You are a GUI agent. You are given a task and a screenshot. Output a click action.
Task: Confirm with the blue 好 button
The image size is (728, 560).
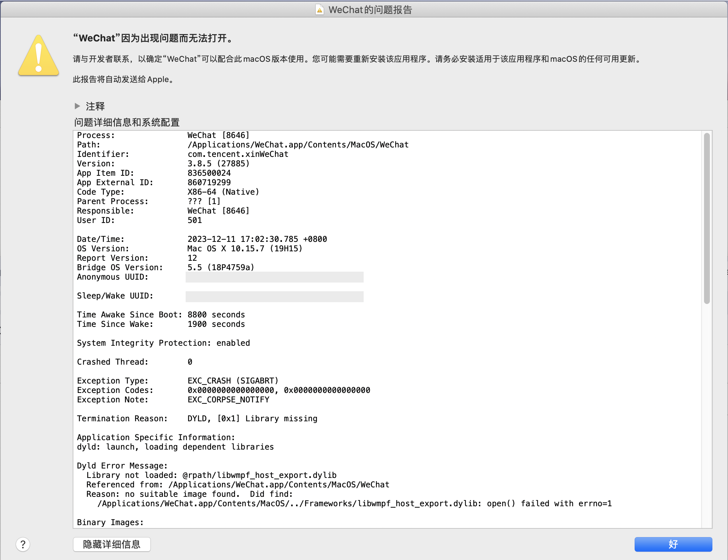(x=673, y=544)
